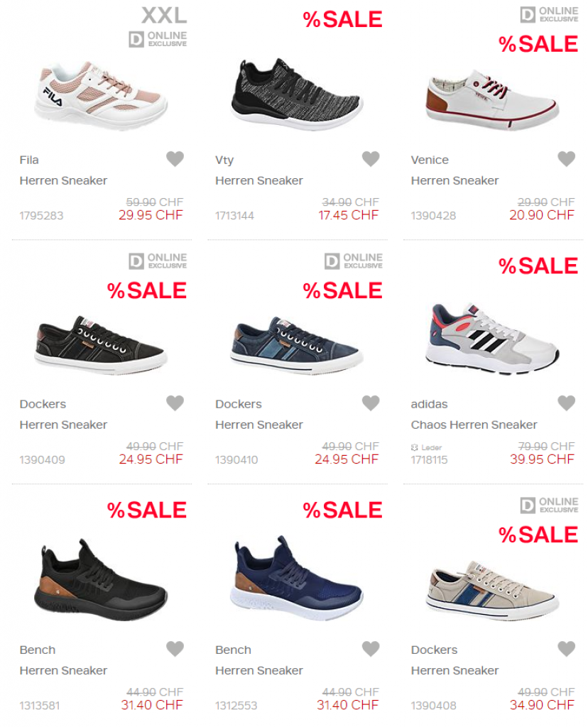Screen dimensions: 588x727
Task: Favorite the Fila Herren Sneaker with heart icon
Action: (175, 159)
